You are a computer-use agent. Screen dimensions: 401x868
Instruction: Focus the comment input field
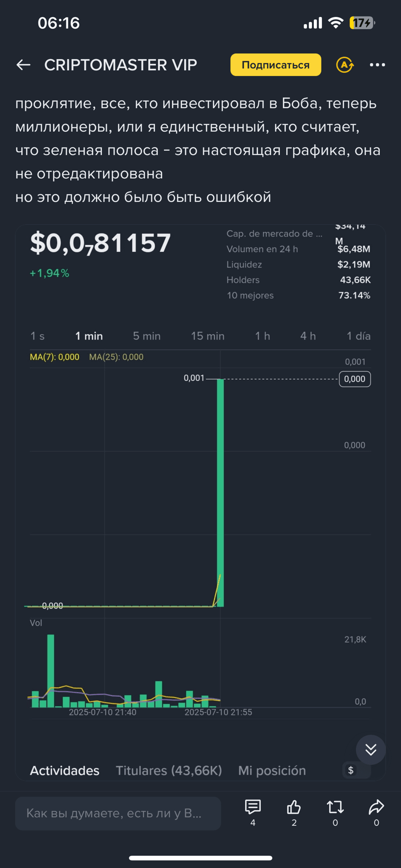coord(118,813)
